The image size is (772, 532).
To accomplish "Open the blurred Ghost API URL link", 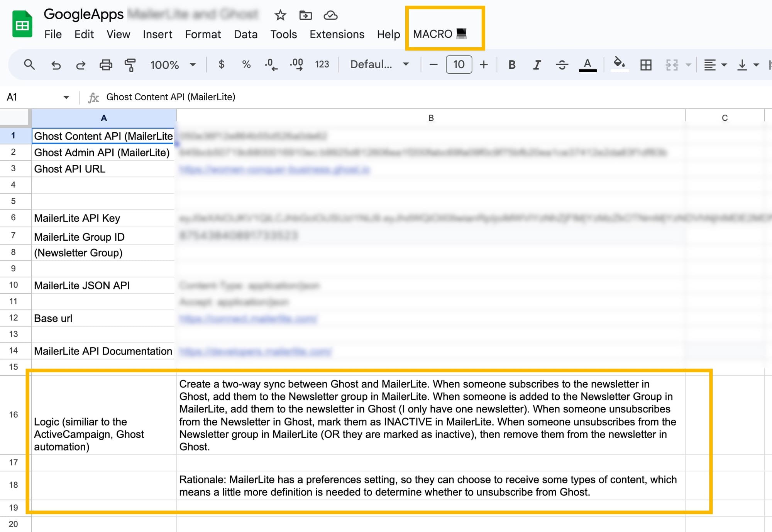I will (274, 169).
